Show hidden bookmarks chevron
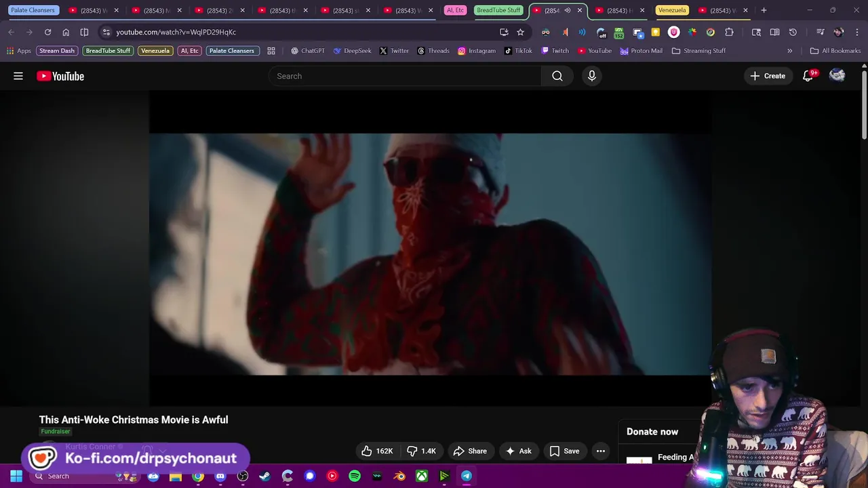 coord(789,51)
